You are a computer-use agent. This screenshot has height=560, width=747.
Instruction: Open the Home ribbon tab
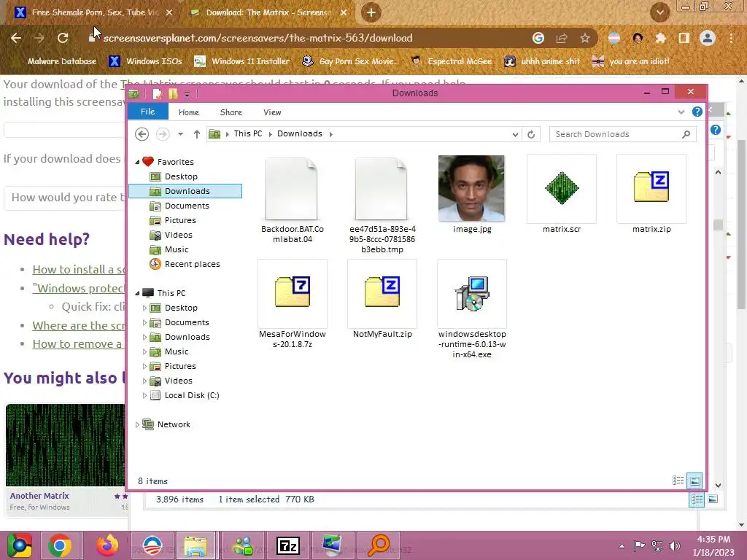[189, 112]
